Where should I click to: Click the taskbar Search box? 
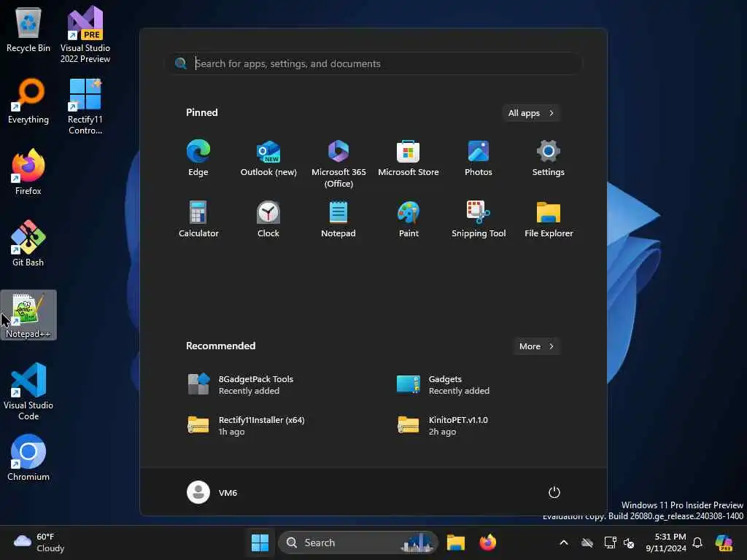point(358,542)
